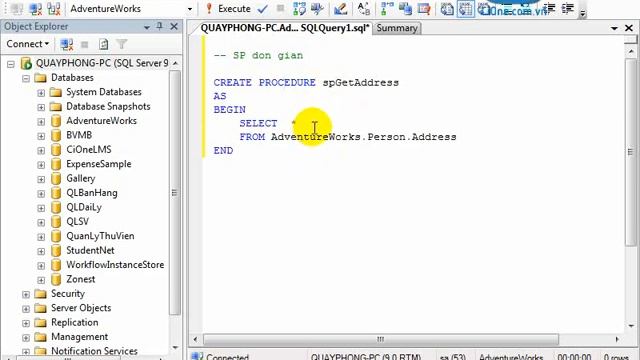This screenshot has width=640, height=360.
Task: Click the Object Explorer Disconnect icon
Action: coord(67,44)
